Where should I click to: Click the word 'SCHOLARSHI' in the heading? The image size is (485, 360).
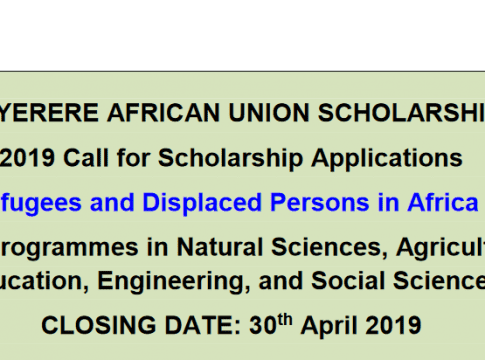point(401,113)
